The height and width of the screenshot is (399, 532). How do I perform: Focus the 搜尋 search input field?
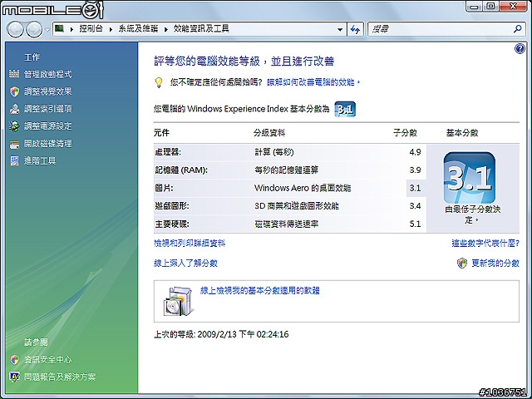pyautogui.click(x=441, y=29)
